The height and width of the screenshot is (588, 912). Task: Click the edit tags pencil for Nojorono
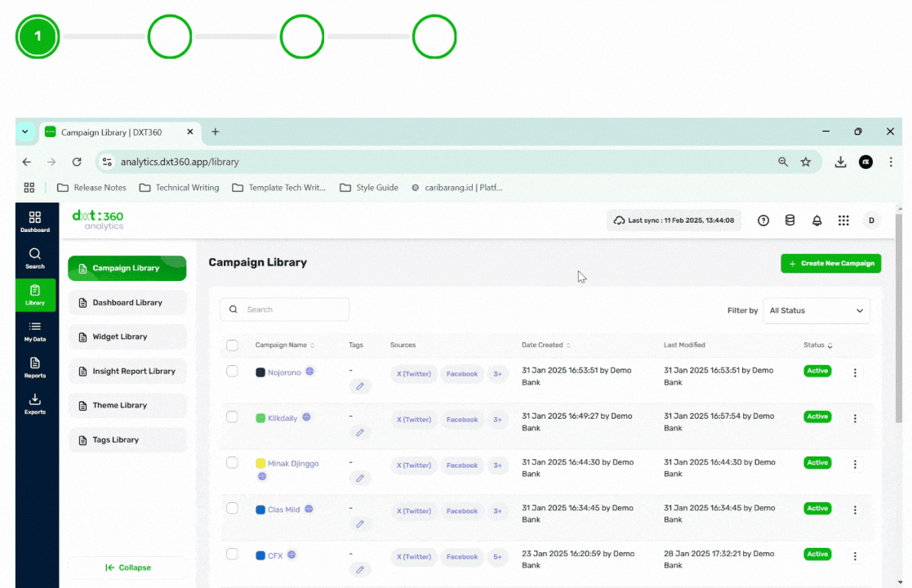(x=360, y=386)
